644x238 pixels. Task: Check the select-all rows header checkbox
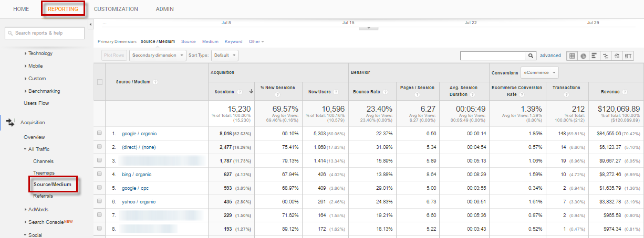[100, 82]
